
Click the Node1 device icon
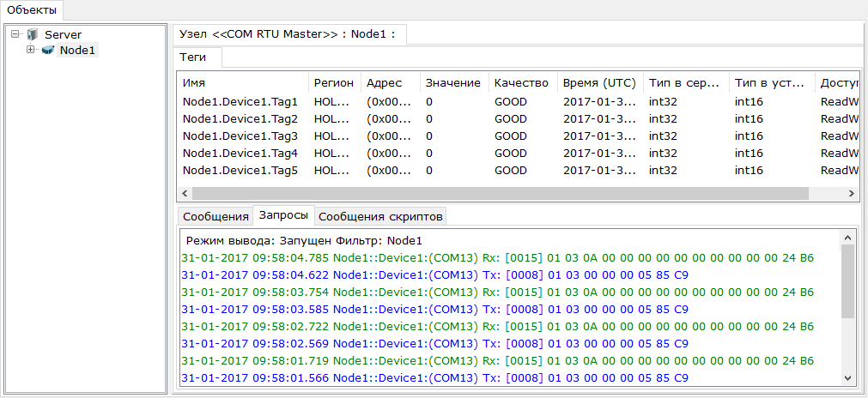pos(47,51)
